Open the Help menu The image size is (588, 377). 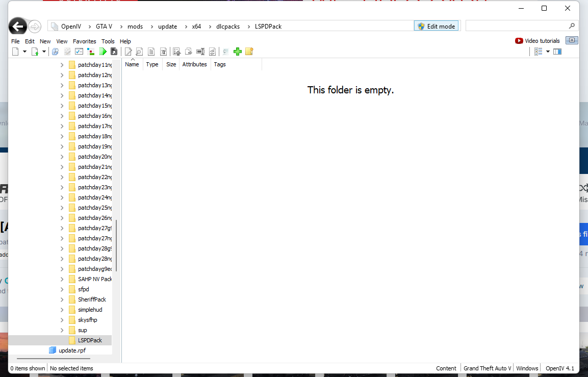pos(125,41)
